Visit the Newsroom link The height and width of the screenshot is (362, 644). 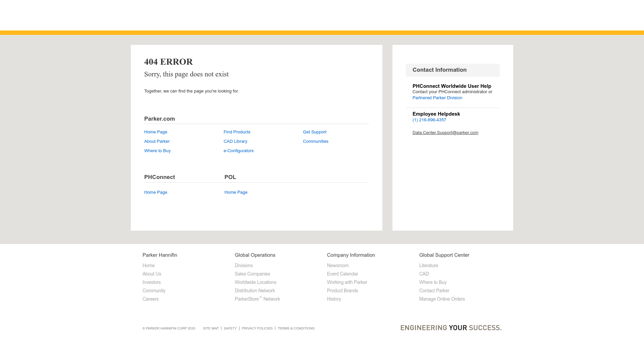click(x=338, y=265)
